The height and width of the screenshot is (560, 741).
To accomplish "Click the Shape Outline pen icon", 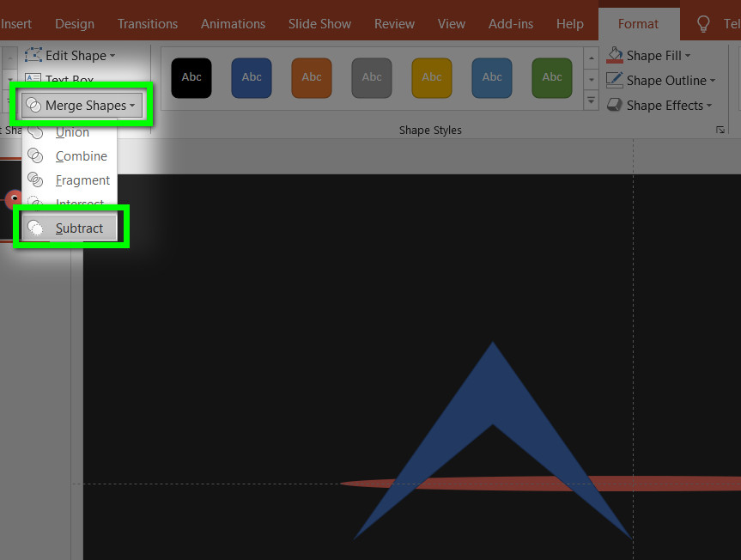I will coord(615,81).
